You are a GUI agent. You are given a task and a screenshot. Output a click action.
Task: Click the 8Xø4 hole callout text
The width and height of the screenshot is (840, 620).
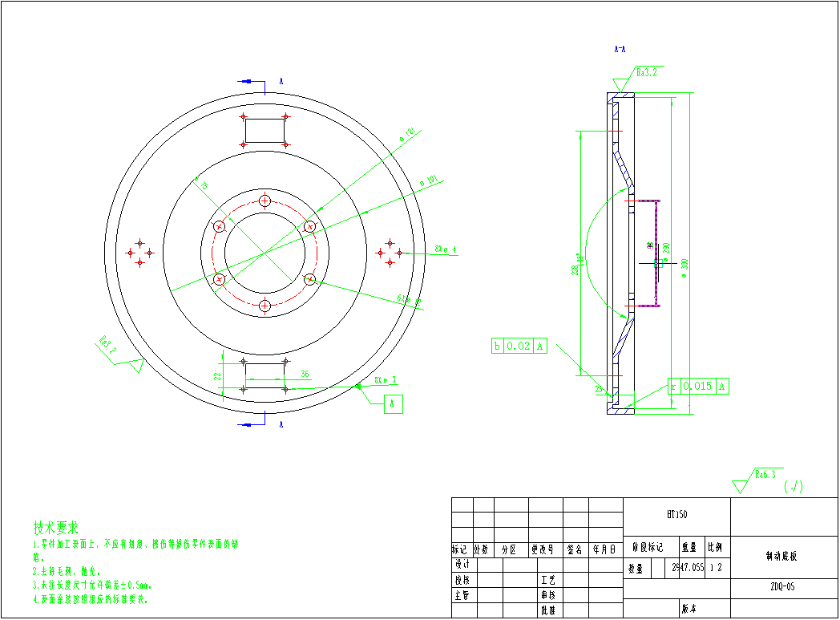point(445,249)
